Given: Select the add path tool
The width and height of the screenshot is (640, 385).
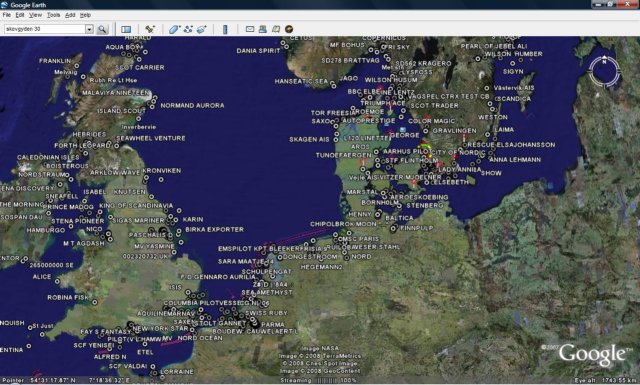Looking at the screenshot, I should coord(188,29).
